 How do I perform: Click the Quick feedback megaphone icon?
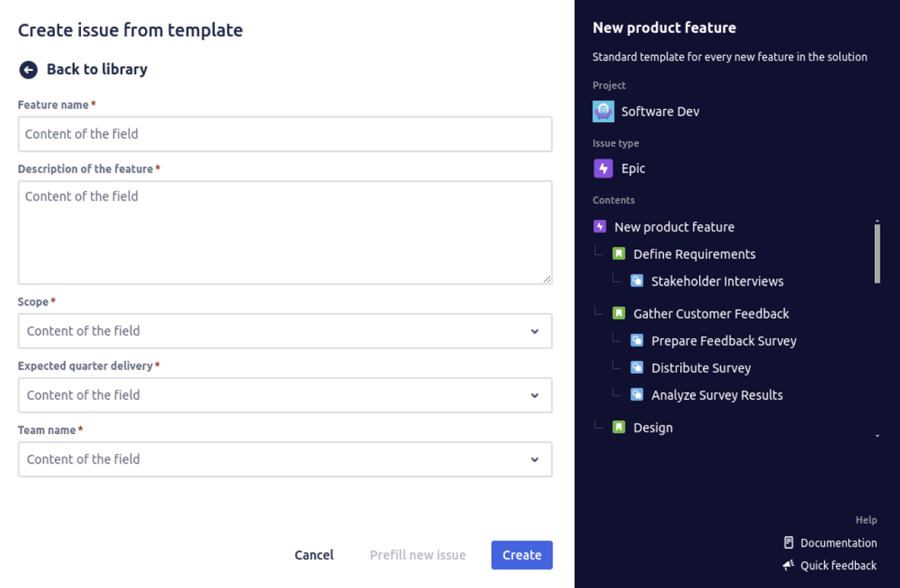click(788, 565)
